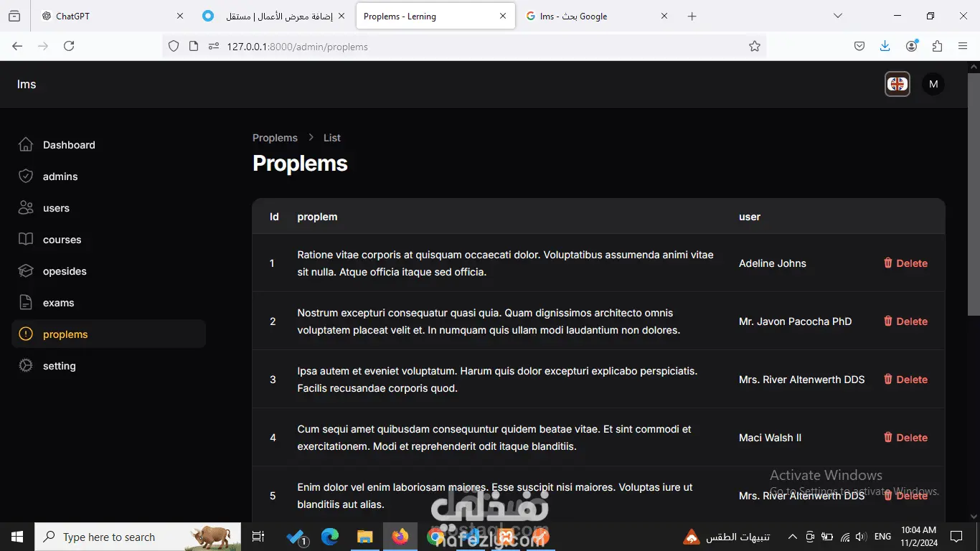Open Task View on the taskbar
Viewport: 980px width, 551px height.
[258, 537]
